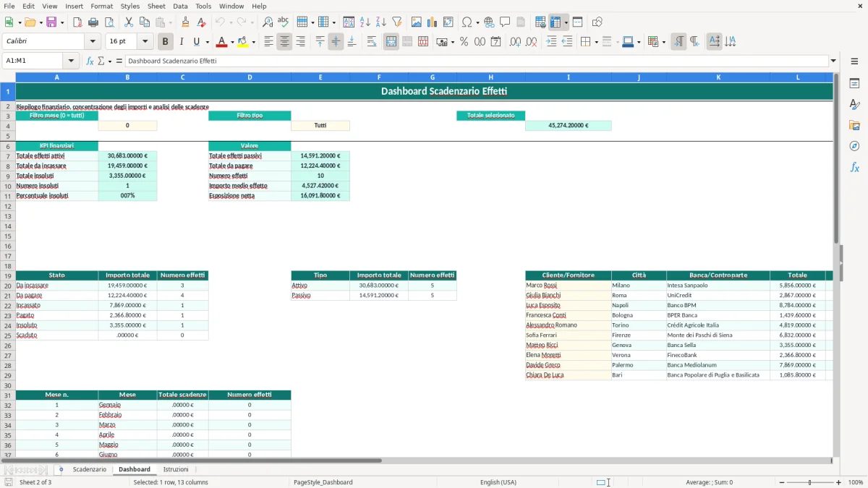This screenshot has height=488, width=868.
Task: Open font color dropdown arrow
Action: 231,42
